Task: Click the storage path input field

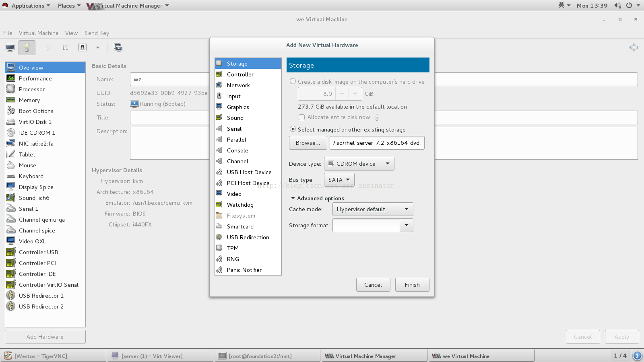Action: [377, 143]
